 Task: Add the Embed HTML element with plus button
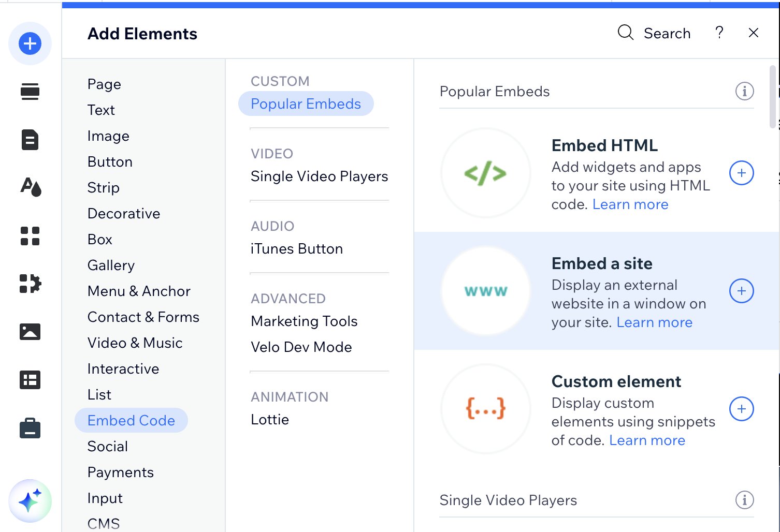click(742, 173)
